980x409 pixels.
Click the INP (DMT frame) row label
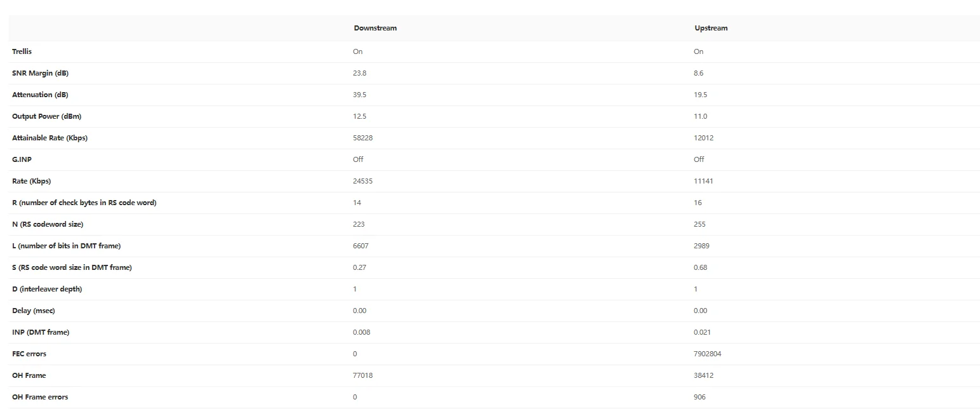[x=41, y=332]
